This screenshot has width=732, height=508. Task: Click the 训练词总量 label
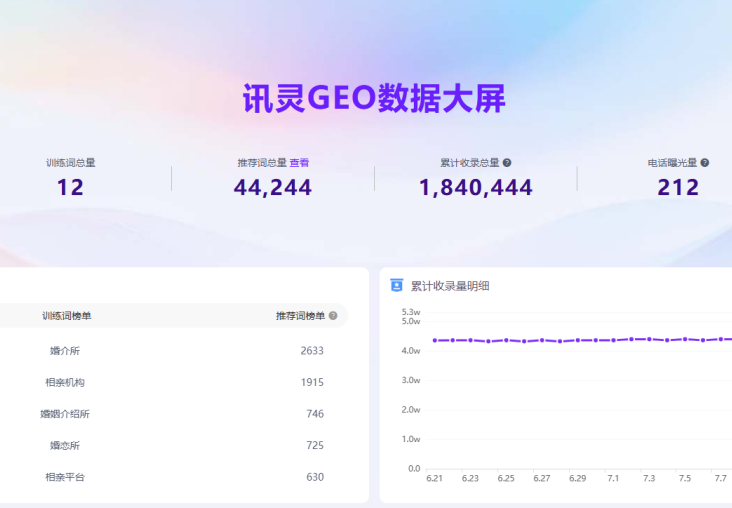(70, 163)
